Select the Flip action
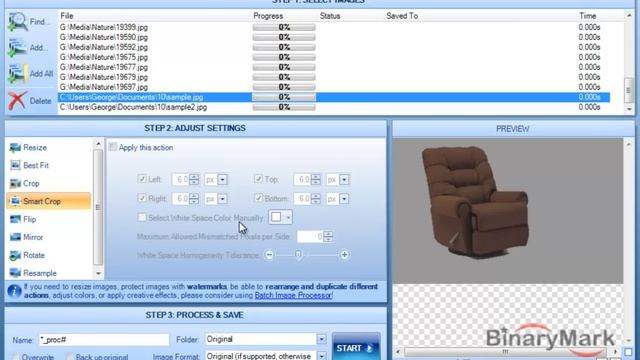Image resolution: width=640 pixels, height=360 pixels. pos(48,219)
